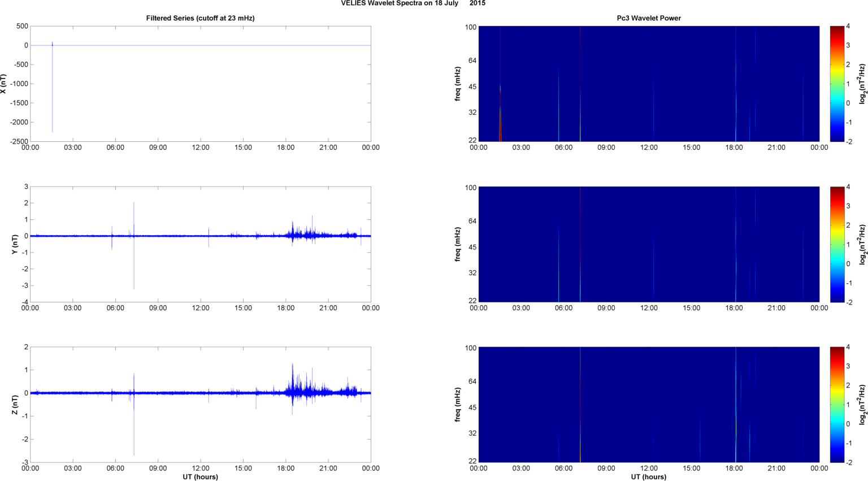The height and width of the screenshot is (481, 868).
Task: Click the "64" frequency tick on the top spectrogram
Action: coord(472,60)
